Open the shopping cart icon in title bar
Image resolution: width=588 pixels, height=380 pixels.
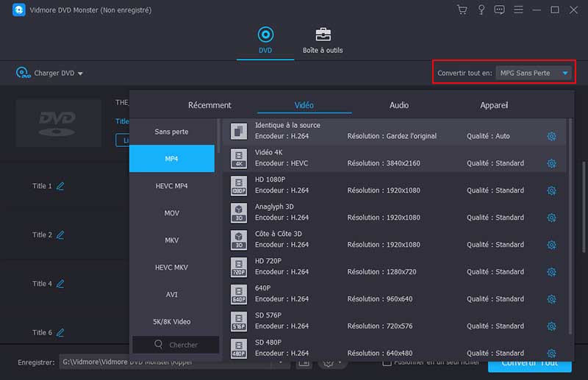[x=462, y=10]
